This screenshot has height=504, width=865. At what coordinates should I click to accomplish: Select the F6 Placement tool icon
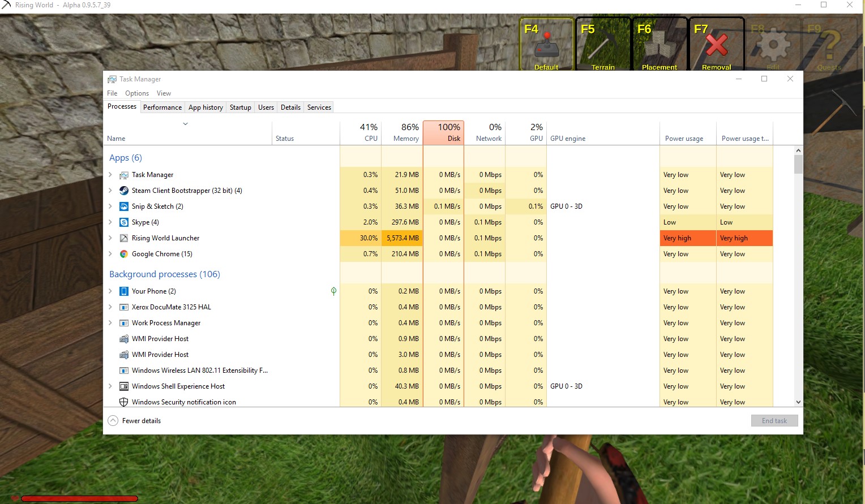pyautogui.click(x=659, y=45)
